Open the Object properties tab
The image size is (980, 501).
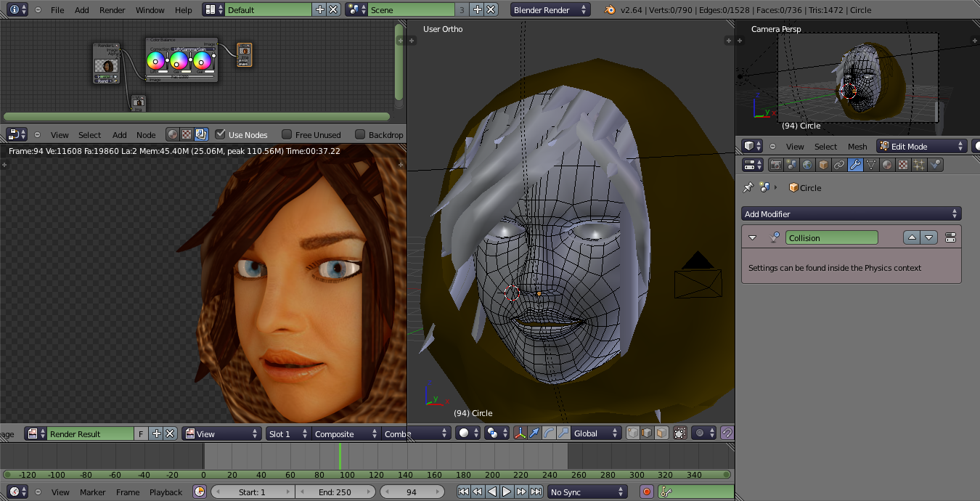pos(823,165)
